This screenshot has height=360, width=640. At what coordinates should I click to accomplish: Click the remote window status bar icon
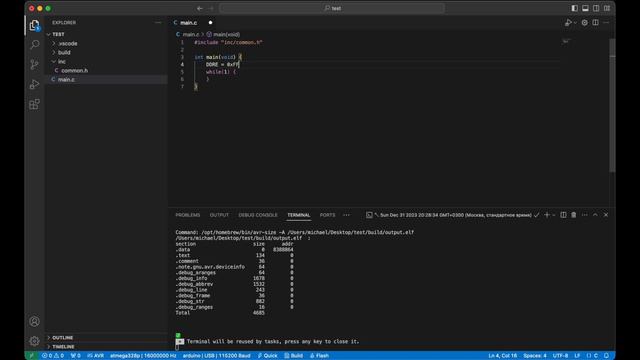tap(31, 356)
